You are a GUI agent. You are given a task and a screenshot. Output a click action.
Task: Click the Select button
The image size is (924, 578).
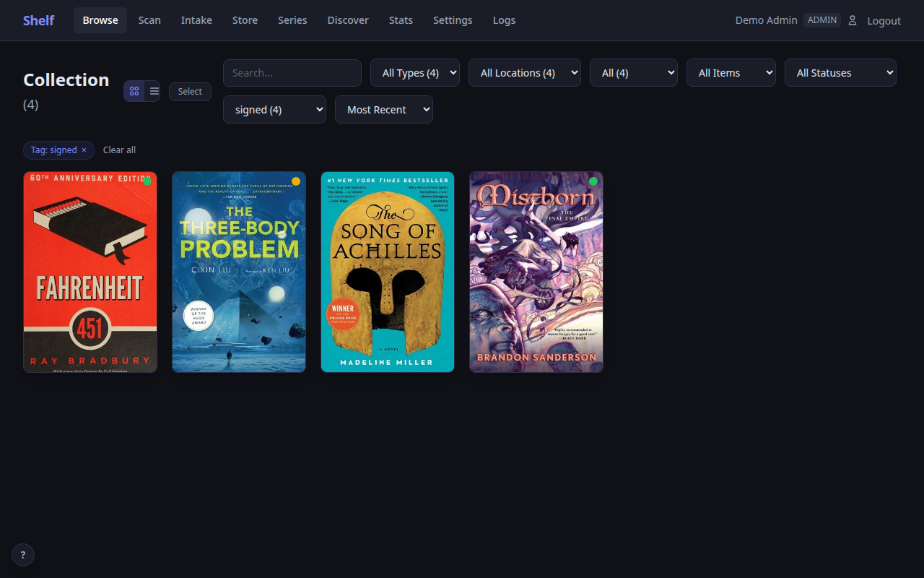pos(190,91)
